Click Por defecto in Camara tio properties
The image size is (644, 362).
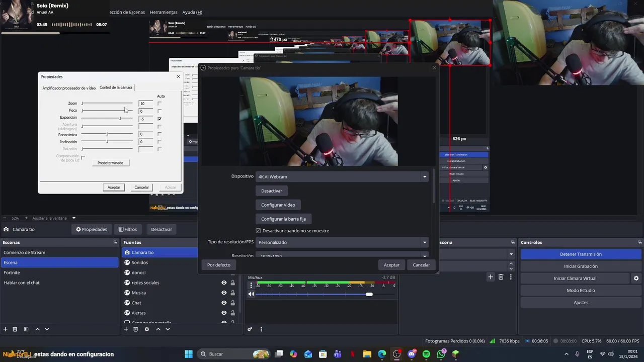tap(219, 265)
